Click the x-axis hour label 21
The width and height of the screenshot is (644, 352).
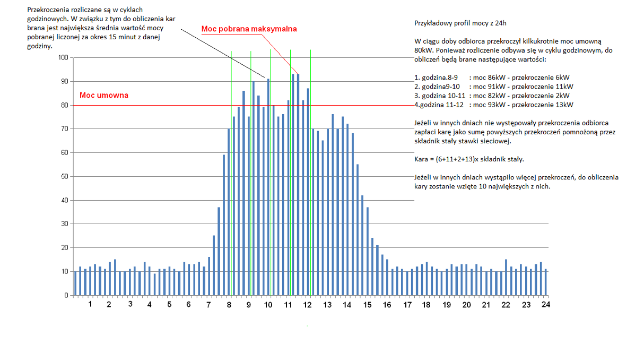pyautogui.click(x=486, y=305)
